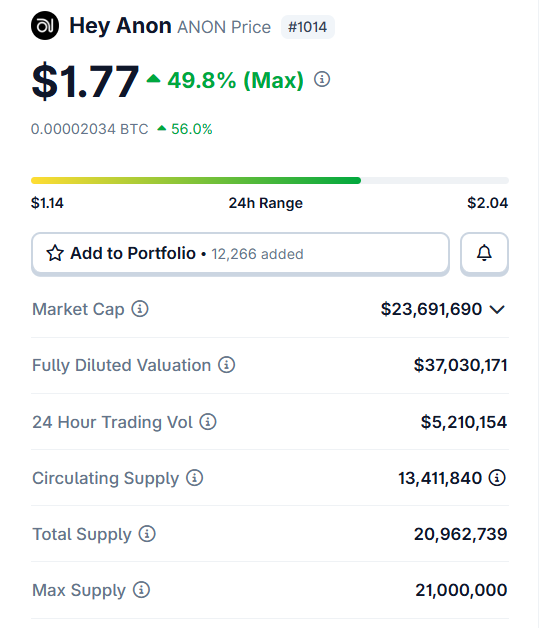Click the 24h Range label
539x628 pixels.
point(266,203)
